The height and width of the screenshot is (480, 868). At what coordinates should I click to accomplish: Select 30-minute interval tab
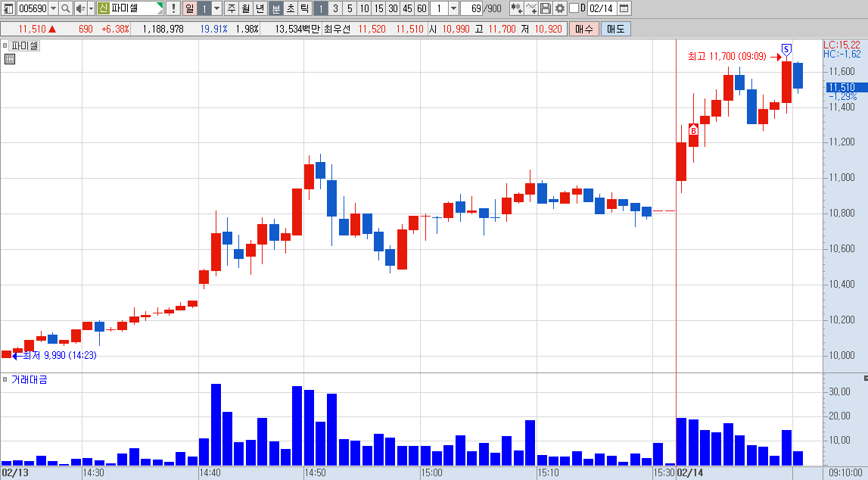(x=393, y=8)
